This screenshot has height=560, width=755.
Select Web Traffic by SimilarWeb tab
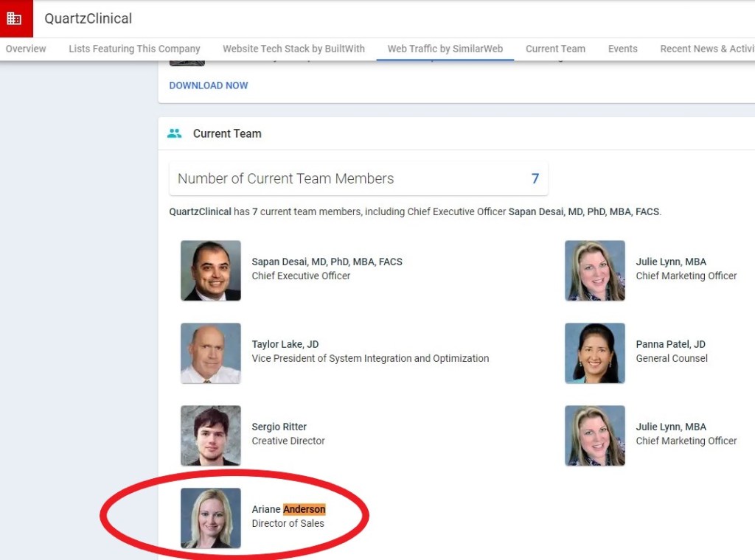click(445, 49)
